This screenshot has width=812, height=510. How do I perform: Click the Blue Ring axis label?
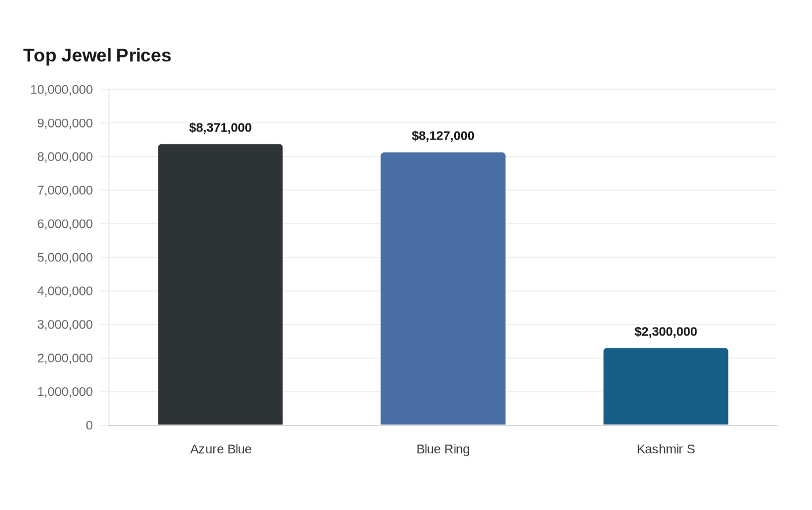pos(443,449)
